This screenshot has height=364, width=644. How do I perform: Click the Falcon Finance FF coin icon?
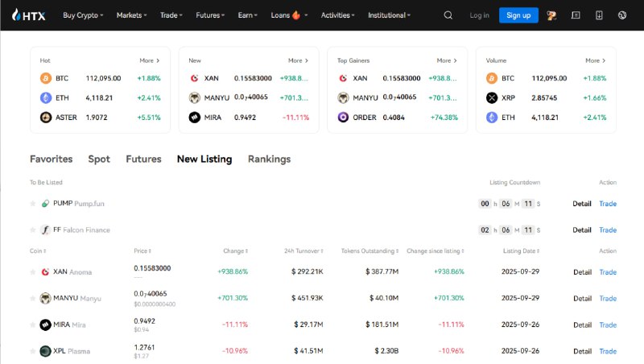pyautogui.click(x=45, y=230)
